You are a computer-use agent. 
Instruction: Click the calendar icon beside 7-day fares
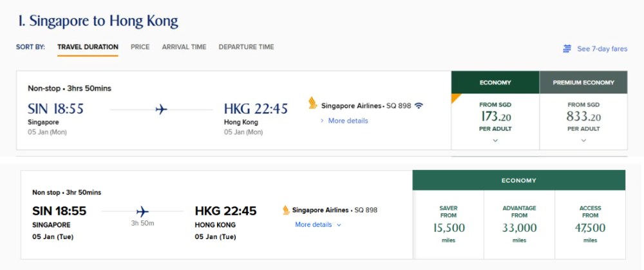click(x=567, y=49)
